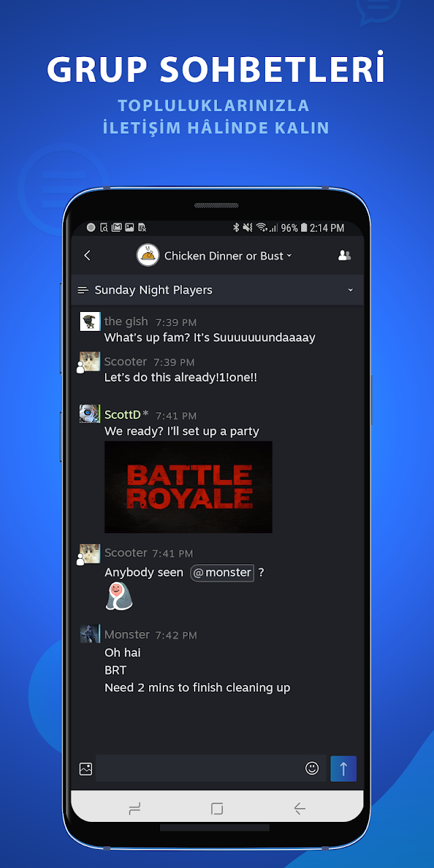Open the Sunday Night Players channel dropdown

click(351, 290)
